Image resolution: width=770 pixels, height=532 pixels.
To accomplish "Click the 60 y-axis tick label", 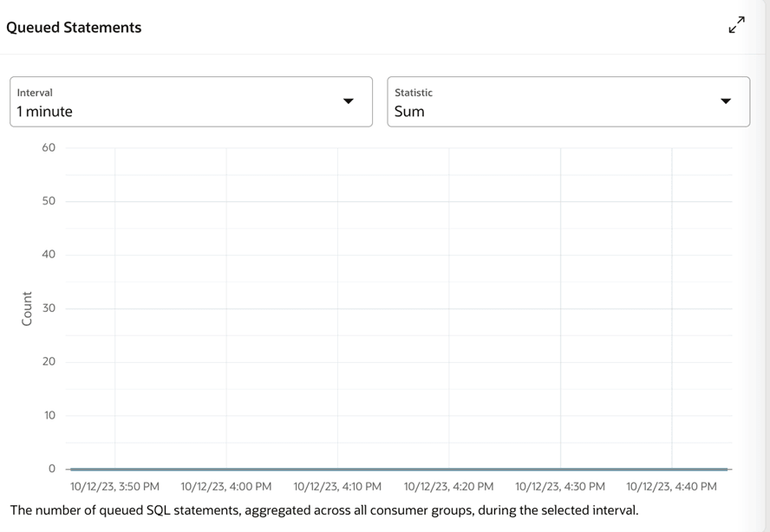I will click(49, 147).
